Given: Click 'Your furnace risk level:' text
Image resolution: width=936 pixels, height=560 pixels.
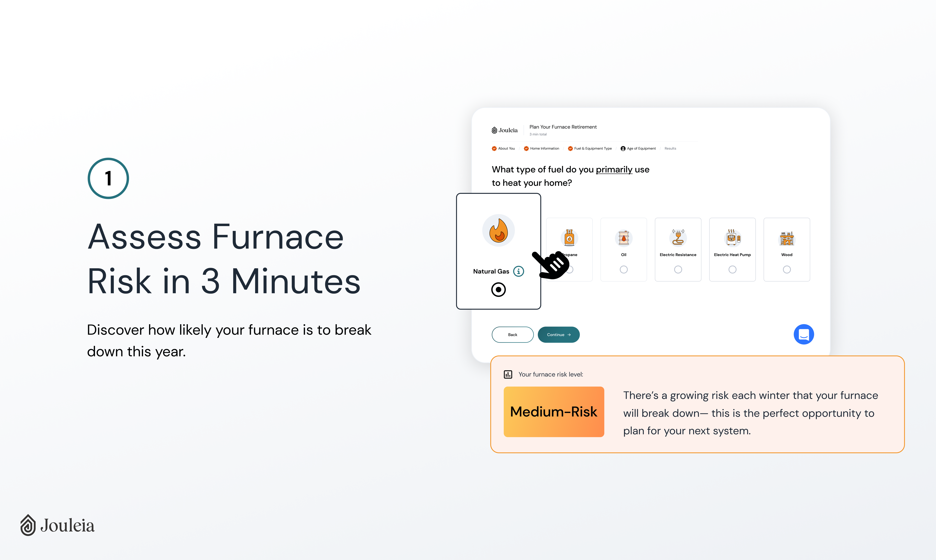Looking at the screenshot, I should tap(551, 374).
